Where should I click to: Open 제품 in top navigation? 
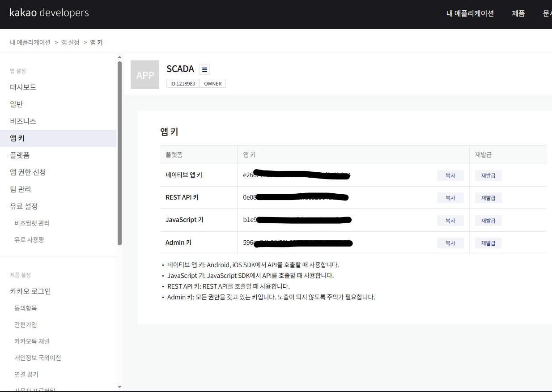click(x=518, y=13)
